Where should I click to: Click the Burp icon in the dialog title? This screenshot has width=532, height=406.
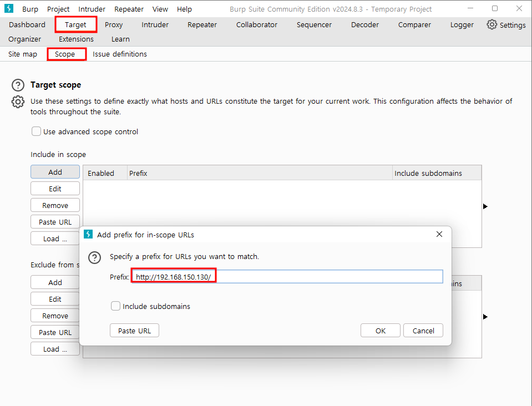pyautogui.click(x=88, y=234)
